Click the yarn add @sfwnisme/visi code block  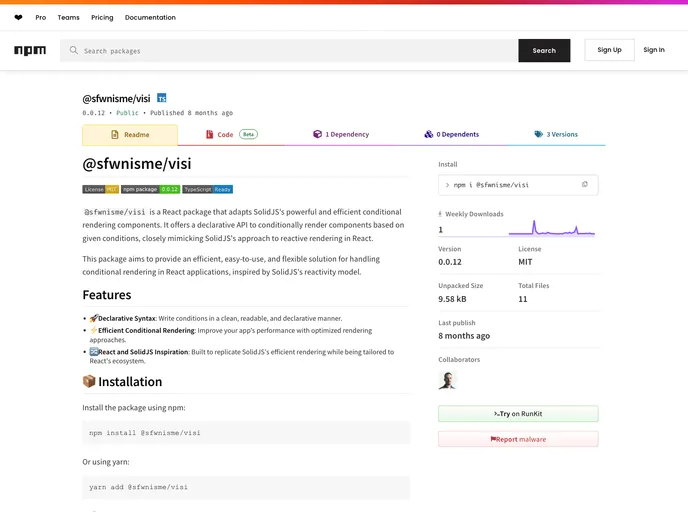[246, 487]
